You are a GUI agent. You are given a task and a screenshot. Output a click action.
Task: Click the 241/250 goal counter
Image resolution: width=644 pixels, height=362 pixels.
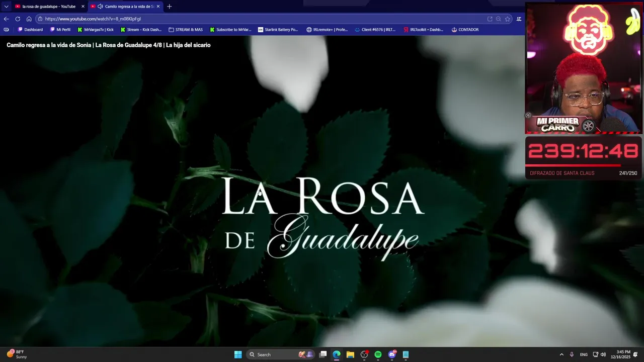(x=628, y=173)
